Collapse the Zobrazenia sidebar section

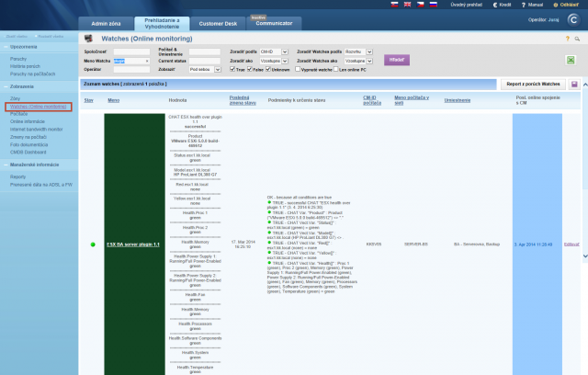coord(22,86)
